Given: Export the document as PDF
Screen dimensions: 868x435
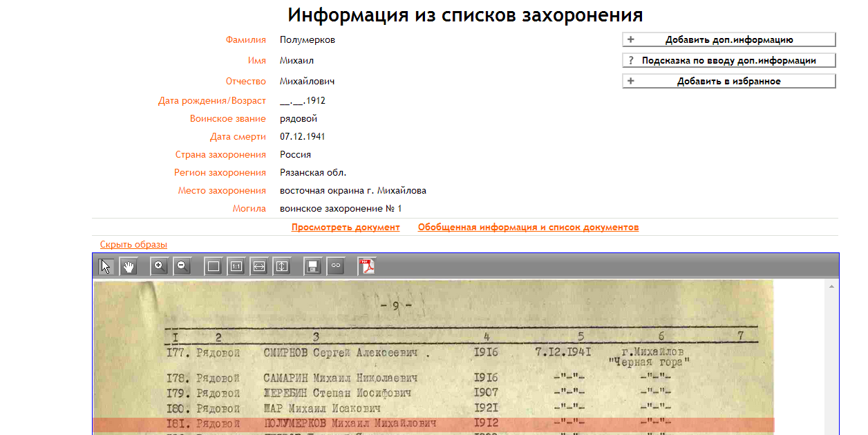Looking at the screenshot, I should 366,266.
